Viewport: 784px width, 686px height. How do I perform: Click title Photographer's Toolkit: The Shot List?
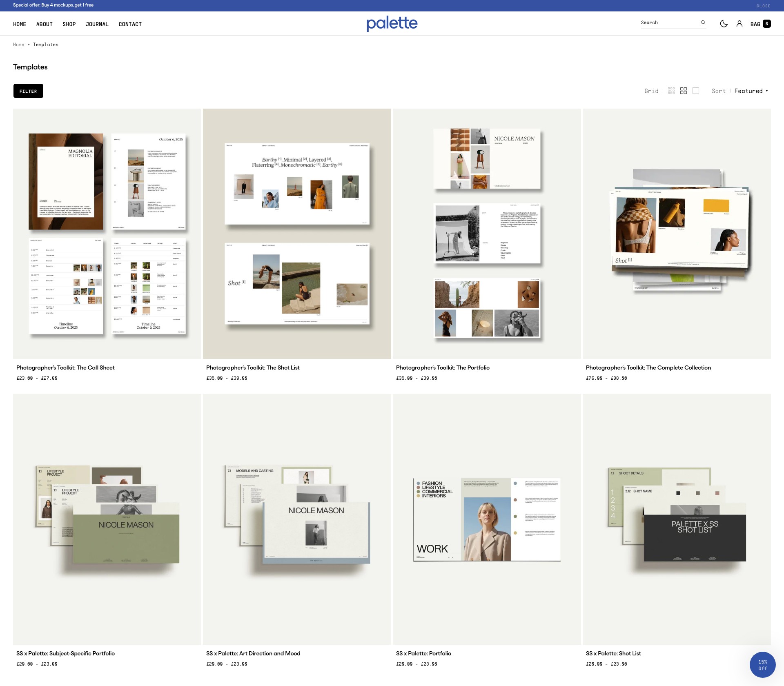(x=253, y=367)
